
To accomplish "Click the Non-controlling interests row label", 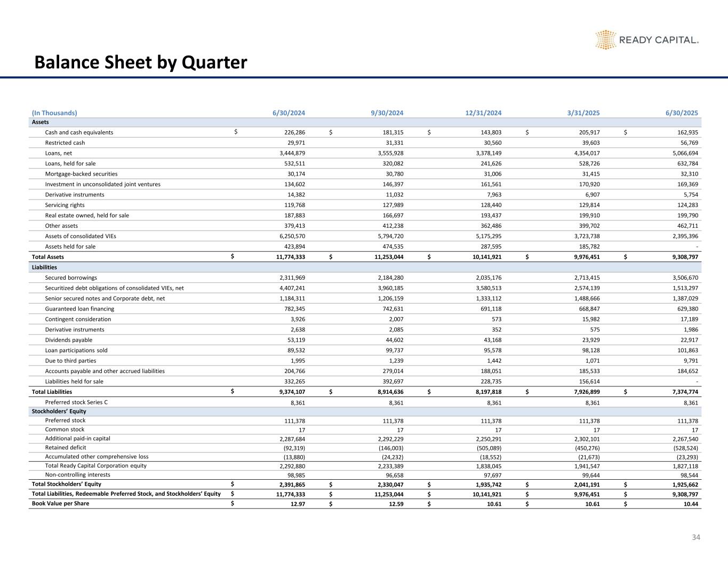I will [x=78, y=474].
